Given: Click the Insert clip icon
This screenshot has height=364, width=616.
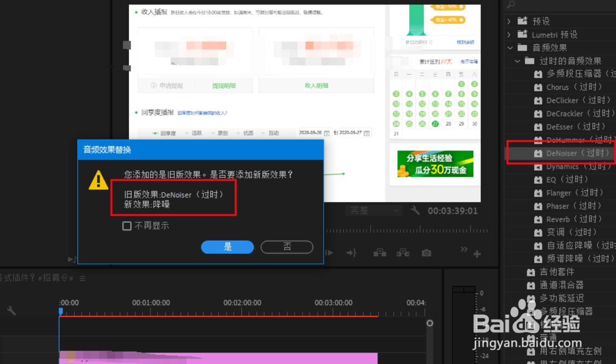Looking at the screenshot, I should click(x=380, y=253).
